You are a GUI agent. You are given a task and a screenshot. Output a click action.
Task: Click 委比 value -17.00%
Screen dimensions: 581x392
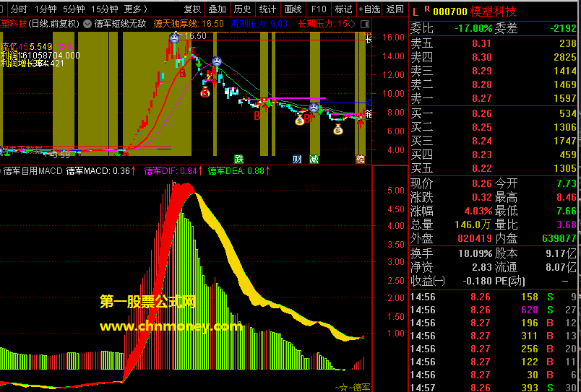click(x=473, y=28)
